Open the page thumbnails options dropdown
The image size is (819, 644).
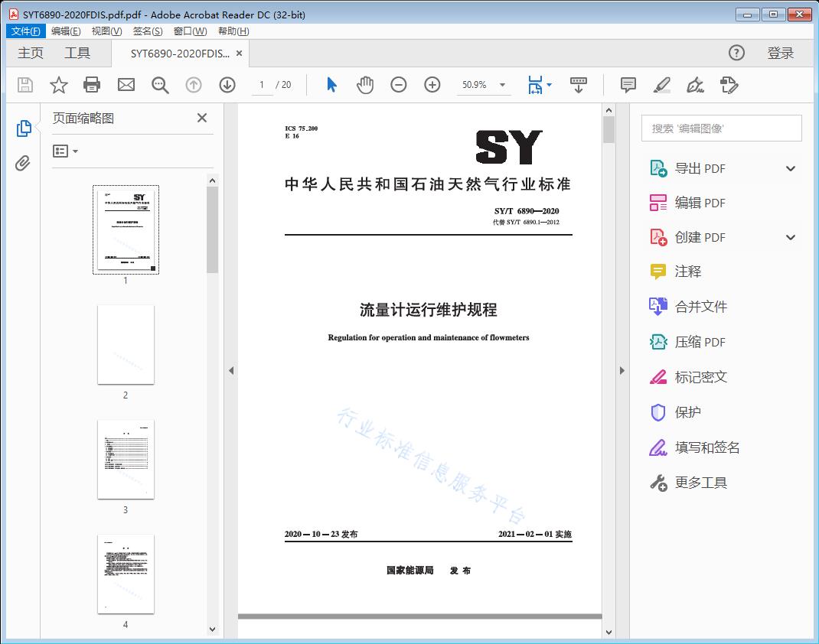click(65, 151)
